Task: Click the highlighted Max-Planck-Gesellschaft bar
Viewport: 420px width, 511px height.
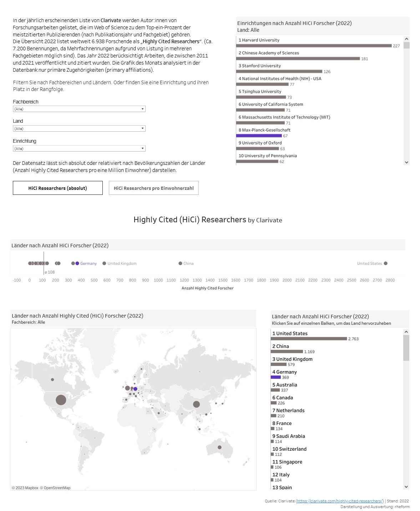Action: click(259, 136)
